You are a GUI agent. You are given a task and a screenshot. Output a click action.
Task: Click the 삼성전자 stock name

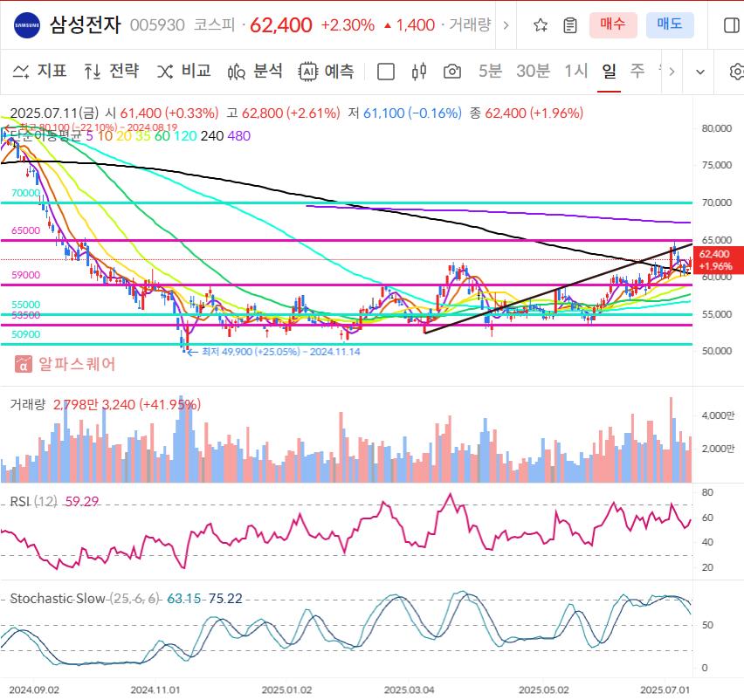(86, 25)
